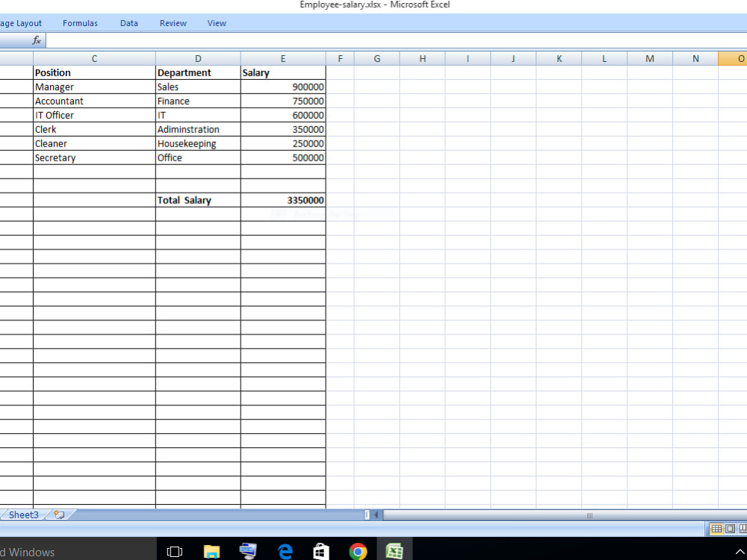Select the 900000 salary cell
Viewport: 747px width, 560px height.
[283, 87]
